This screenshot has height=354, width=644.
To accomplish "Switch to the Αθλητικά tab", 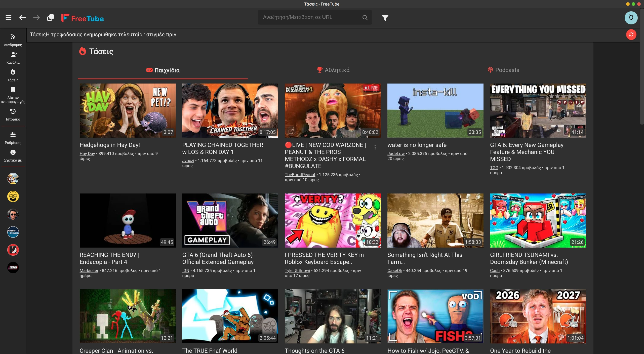I will tap(333, 70).
